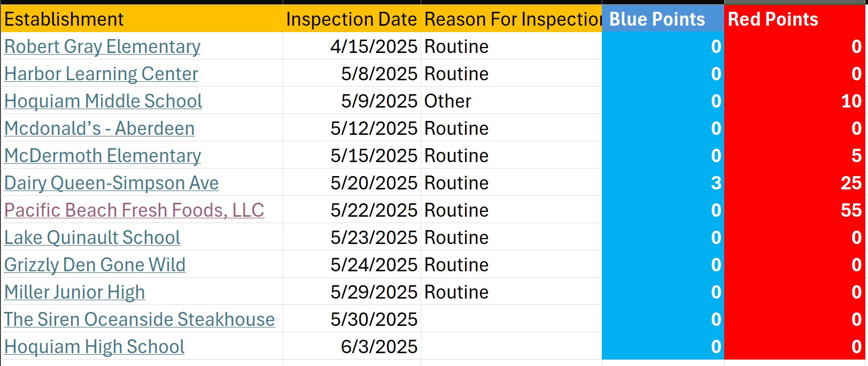The height and width of the screenshot is (366, 868).
Task: Open Grizzly Den Gone Wild link
Action: click(x=95, y=265)
